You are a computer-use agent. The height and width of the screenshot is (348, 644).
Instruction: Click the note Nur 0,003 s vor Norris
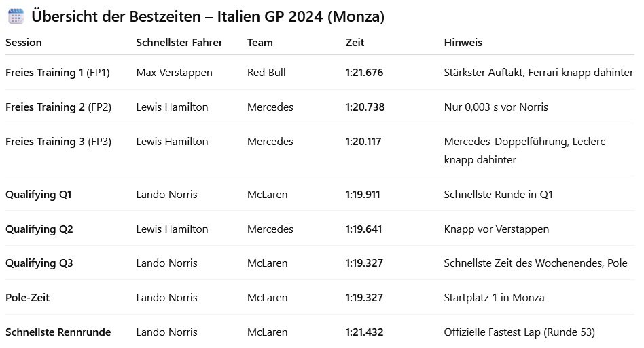[x=496, y=107]
